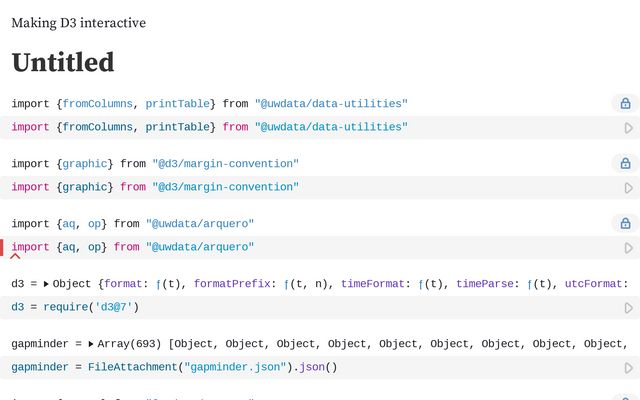640x400 pixels.
Task: Click the timeFormat property in the d3 output
Action: pos(373,284)
